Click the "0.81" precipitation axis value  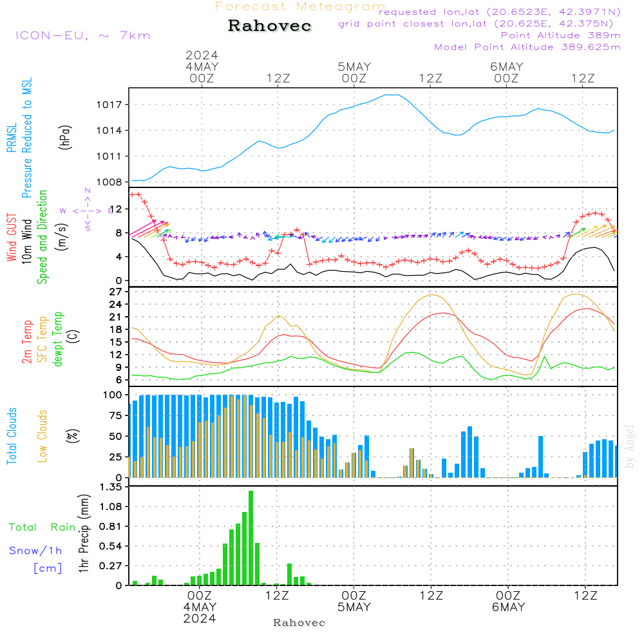pos(111,527)
